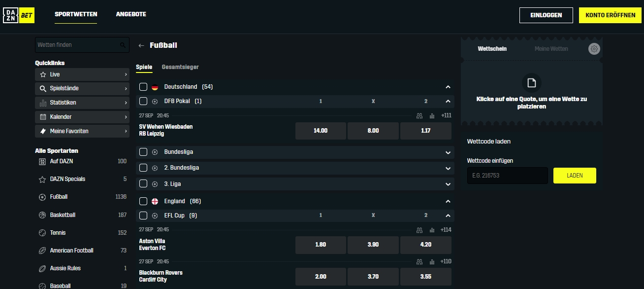Open statistics icon for Aston Villa match
This screenshot has width=644, height=289.
(x=432, y=230)
